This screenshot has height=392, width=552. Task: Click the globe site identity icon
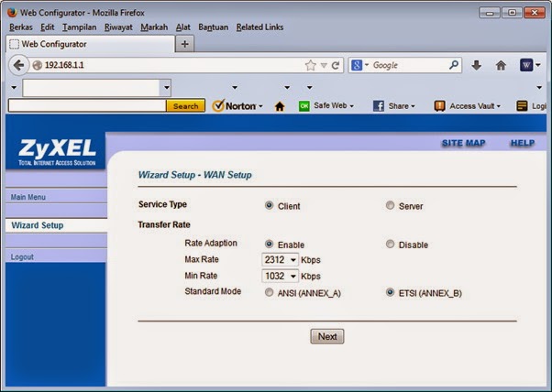pos(37,65)
